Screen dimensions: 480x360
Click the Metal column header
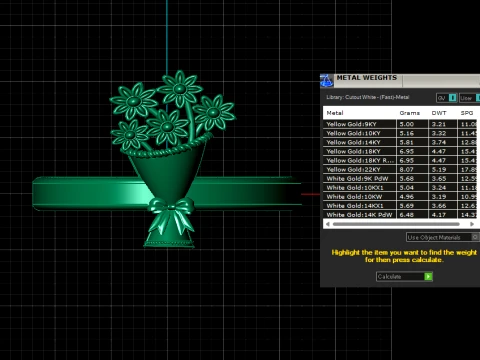pyautogui.click(x=335, y=113)
